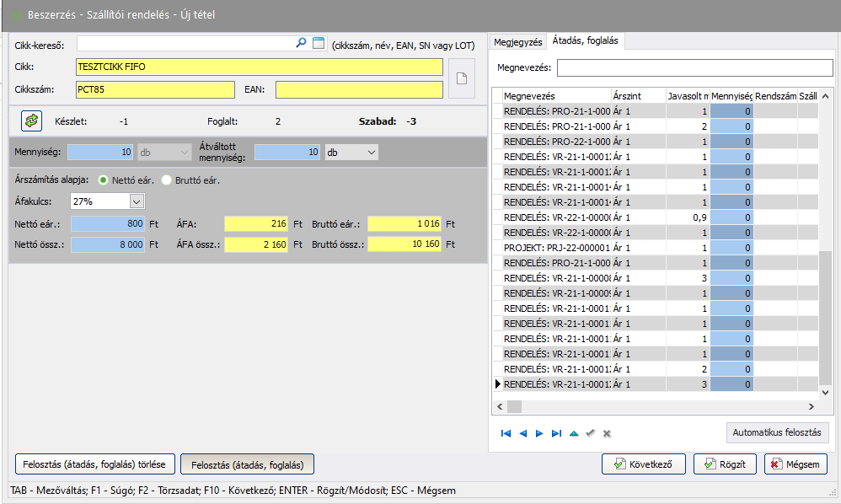
Task: Open the Átadás, foglalás tab
Action: (x=585, y=41)
